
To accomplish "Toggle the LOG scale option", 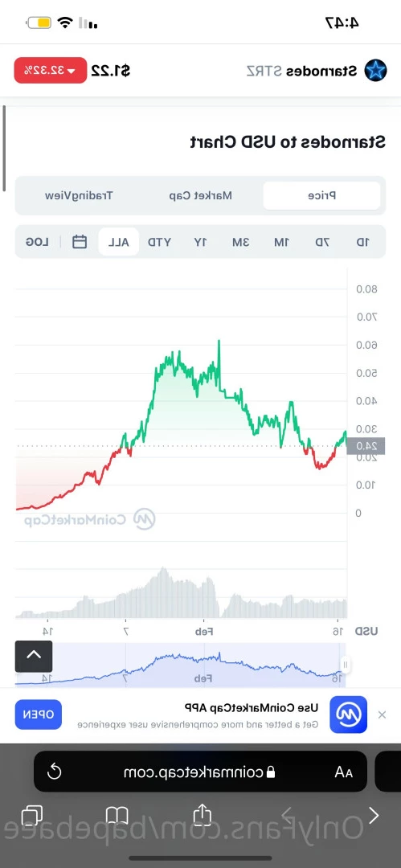I will [x=37, y=242].
